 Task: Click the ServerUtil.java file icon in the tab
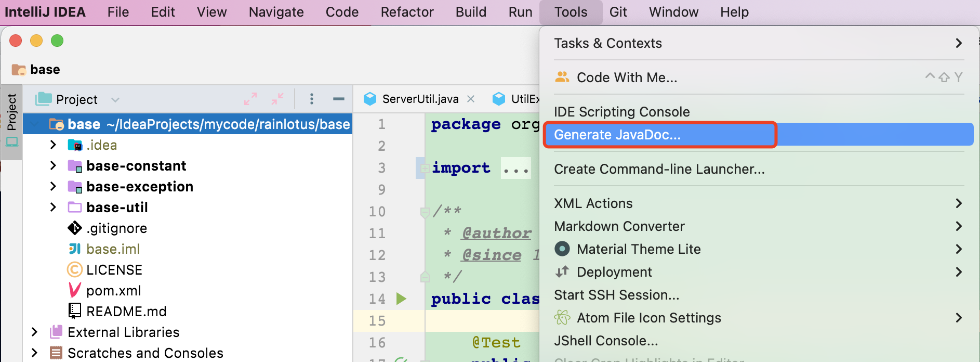pos(370,99)
